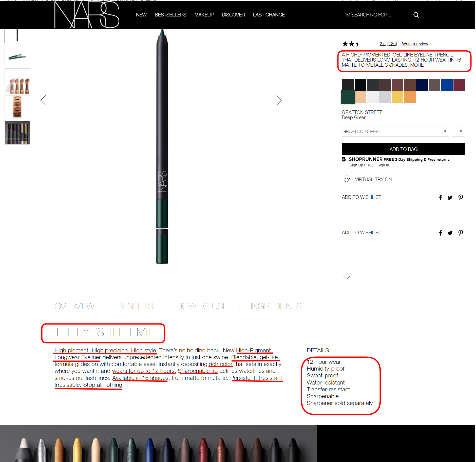Image resolution: width=476 pixels, height=462 pixels.
Task: Open the NARS logo homepage link
Action: [87, 15]
